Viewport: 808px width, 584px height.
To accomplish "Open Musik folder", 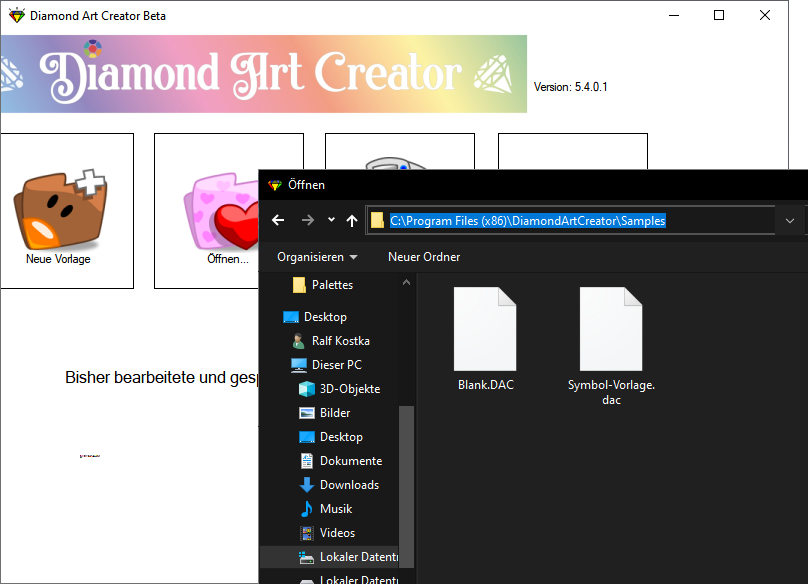I will pos(326,509).
